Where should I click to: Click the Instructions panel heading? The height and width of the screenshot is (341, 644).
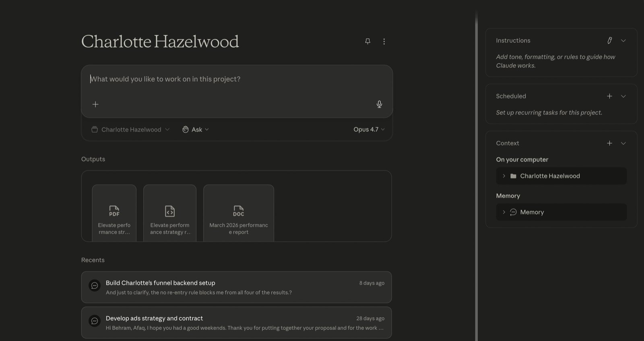point(513,41)
